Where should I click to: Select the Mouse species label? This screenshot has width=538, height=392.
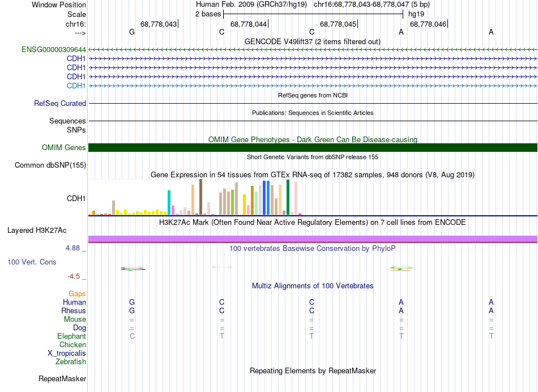(75, 319)
